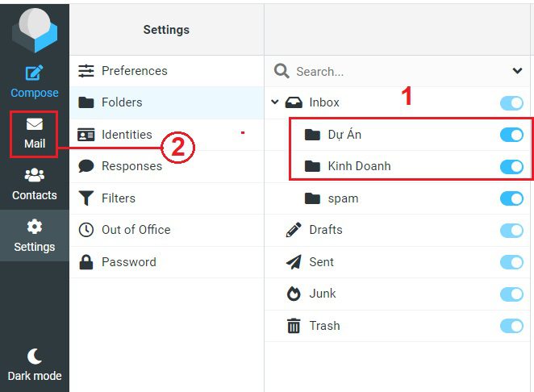Toggle the Sent folder subscription switch
Image resolution: width=534 pixels, height=392 pixels.
(x=511, y=262)
